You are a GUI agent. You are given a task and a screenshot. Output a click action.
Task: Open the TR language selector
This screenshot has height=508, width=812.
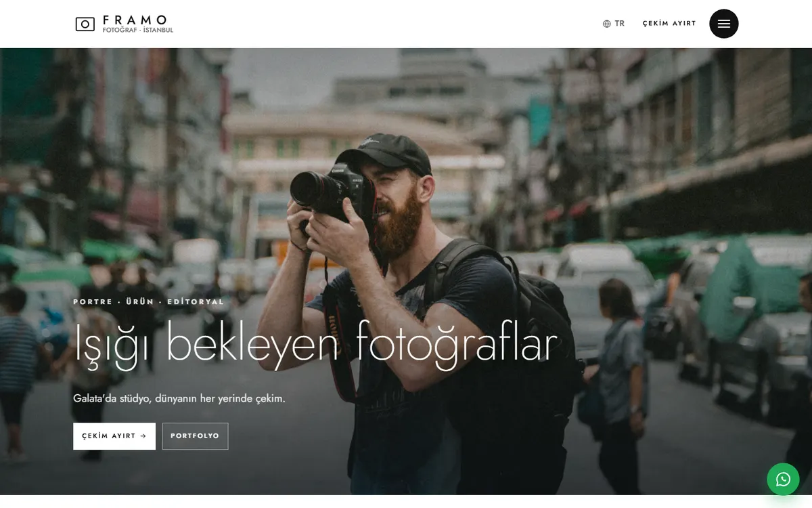tap(614, 24)
